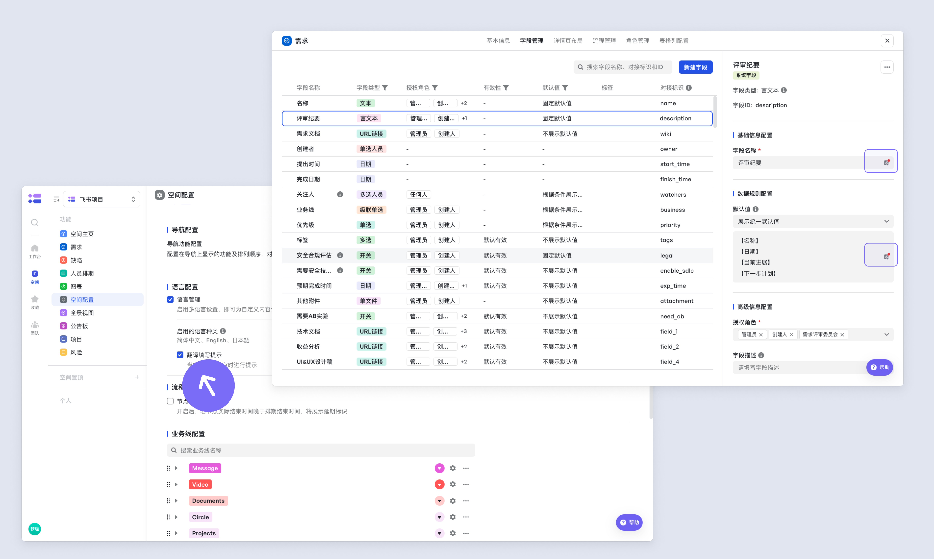Expand the Documents business line row
The image size is (934, 560).
pyautogui.click(x=176, y=501)
